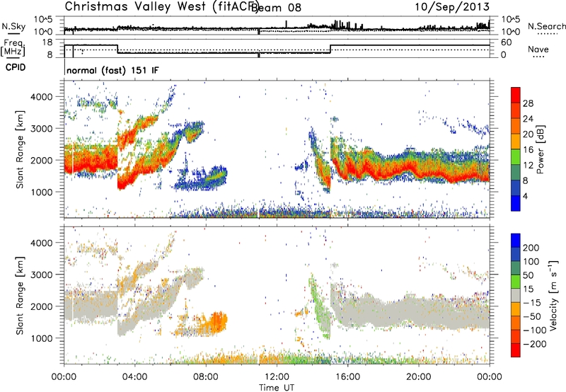The height and width of the screenshot is (392, 566).
Task: Pick the grey segment of the Velocity colorbar
Action: point(516,295)
